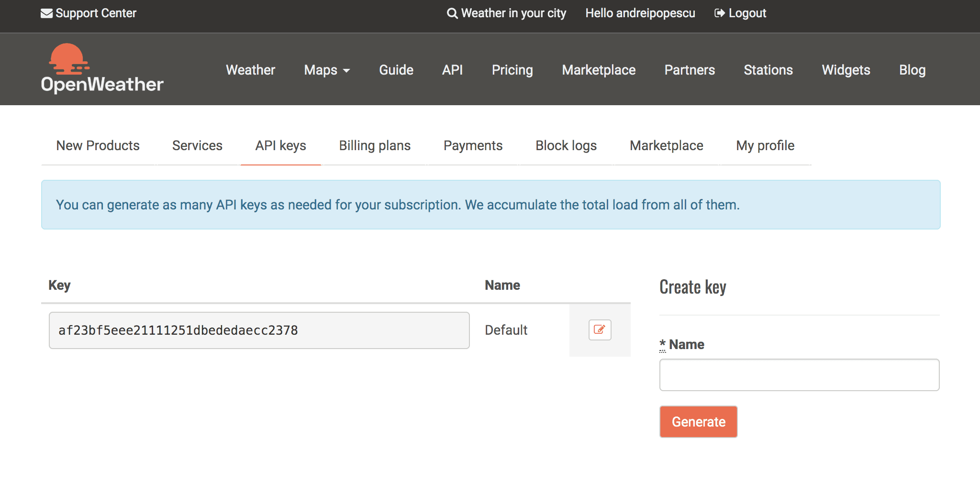Click the magnifier icon for Weather in your city
Viewport: 980px width, 482px height.
[452, 13]
